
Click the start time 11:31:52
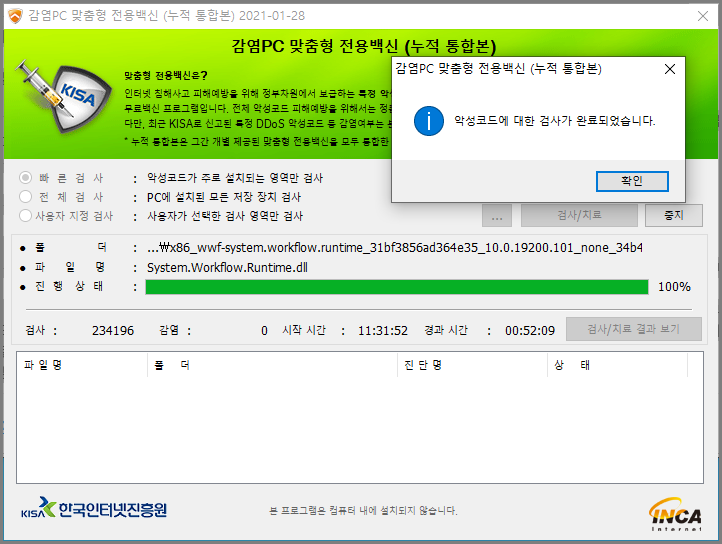pyautogui.click(x=383, y=331)
